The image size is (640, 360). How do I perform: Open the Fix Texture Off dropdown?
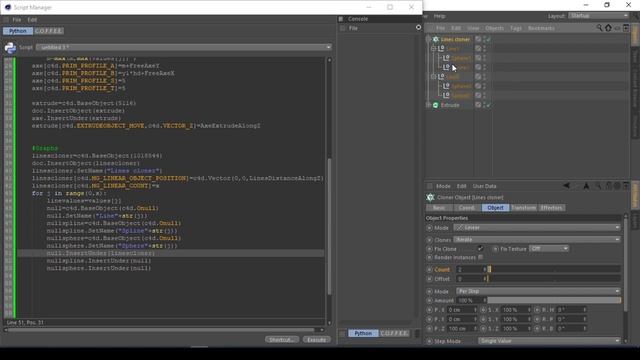coord(549,248)
